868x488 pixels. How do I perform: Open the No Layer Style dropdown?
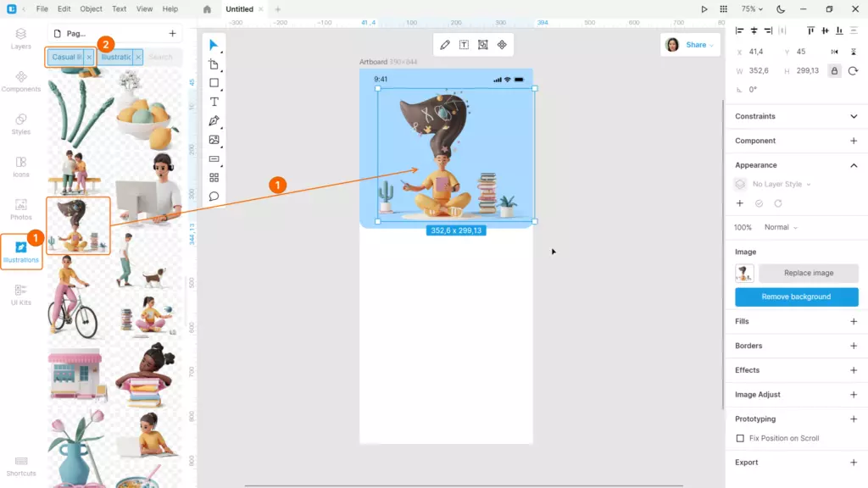click(781, 184)
